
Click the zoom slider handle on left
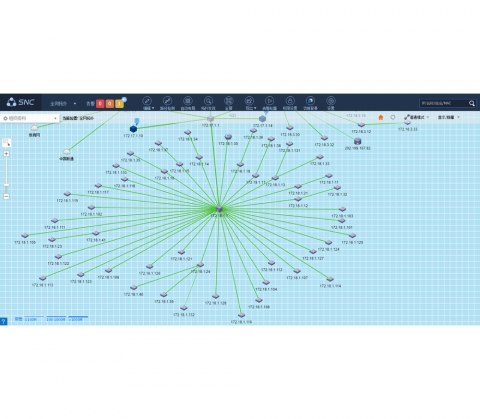[6, 185]
